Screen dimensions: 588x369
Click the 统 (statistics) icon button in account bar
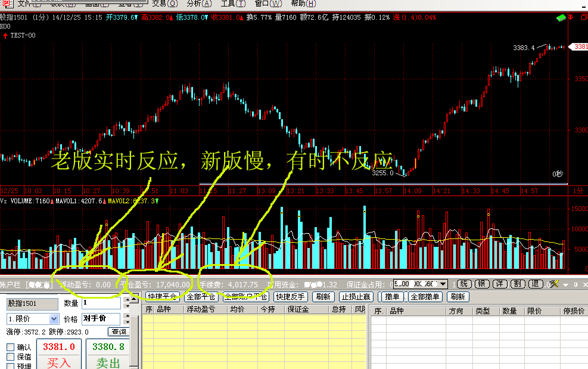point(465,284)
